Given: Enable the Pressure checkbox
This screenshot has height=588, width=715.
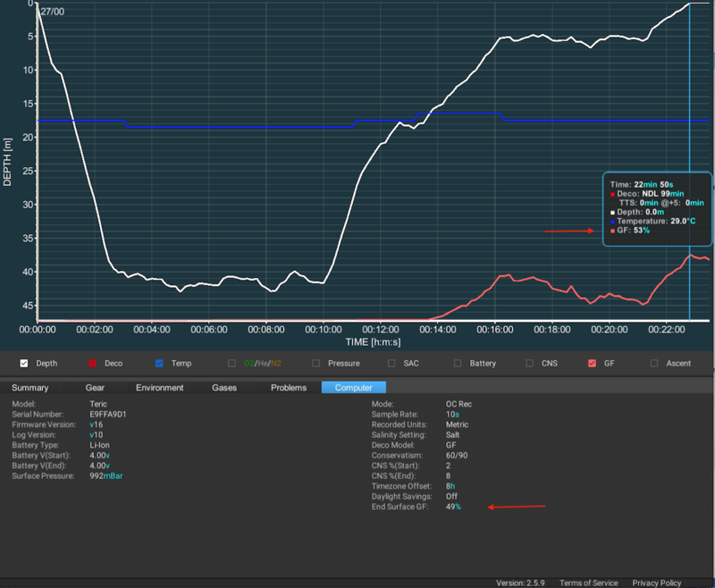Looking at the screenshot, I should 315,364.
